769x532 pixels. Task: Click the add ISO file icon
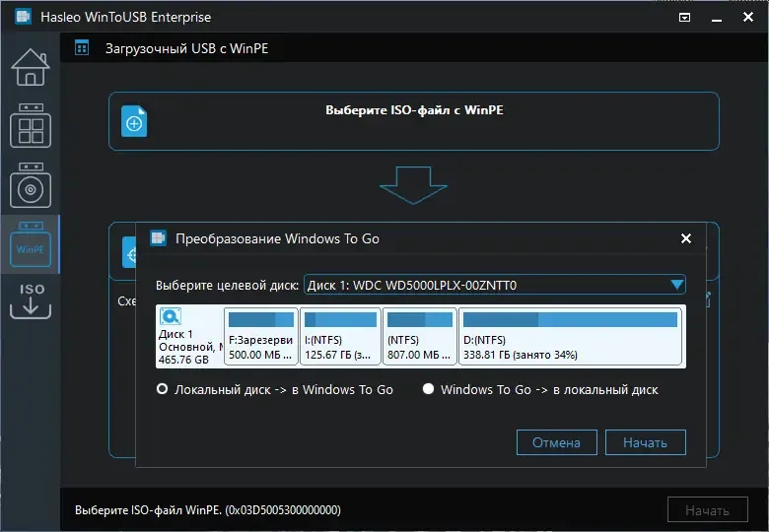(135, 122)
